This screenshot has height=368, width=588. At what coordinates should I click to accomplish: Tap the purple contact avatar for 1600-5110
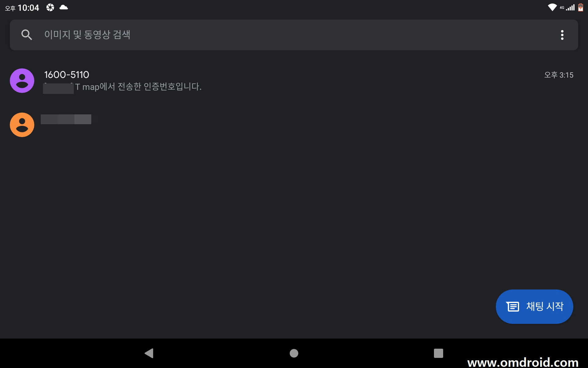tap(22, 81)
